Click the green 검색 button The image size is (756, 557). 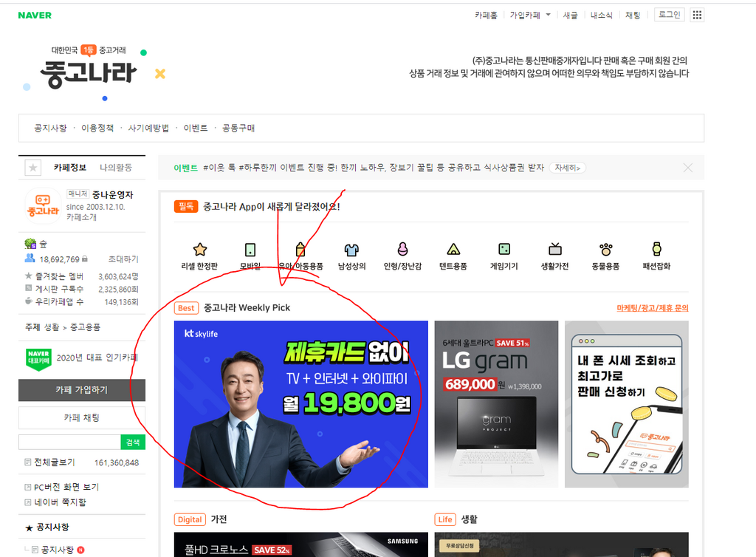click(133, 442)
